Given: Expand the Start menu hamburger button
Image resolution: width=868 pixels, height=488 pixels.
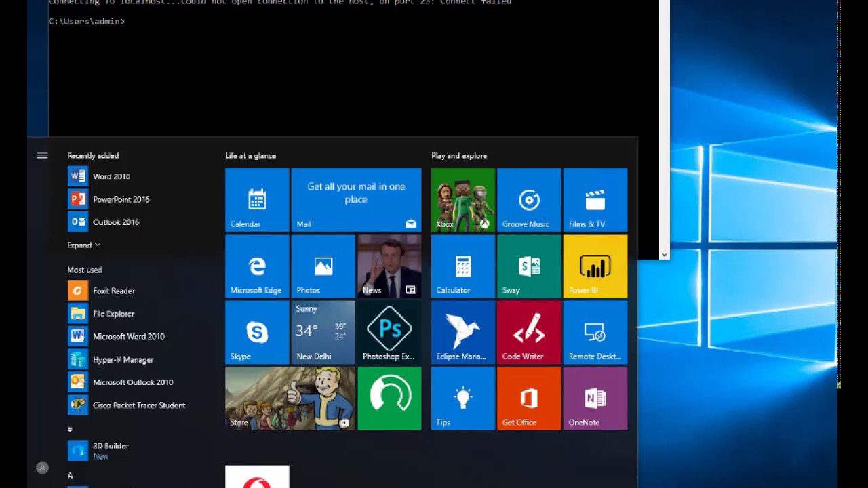Looking at the screenshot, I should pos(42,156).
